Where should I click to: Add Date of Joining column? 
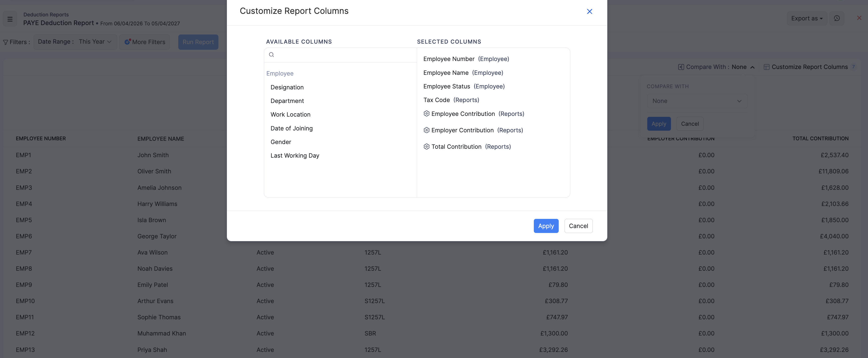click(291, 128)
